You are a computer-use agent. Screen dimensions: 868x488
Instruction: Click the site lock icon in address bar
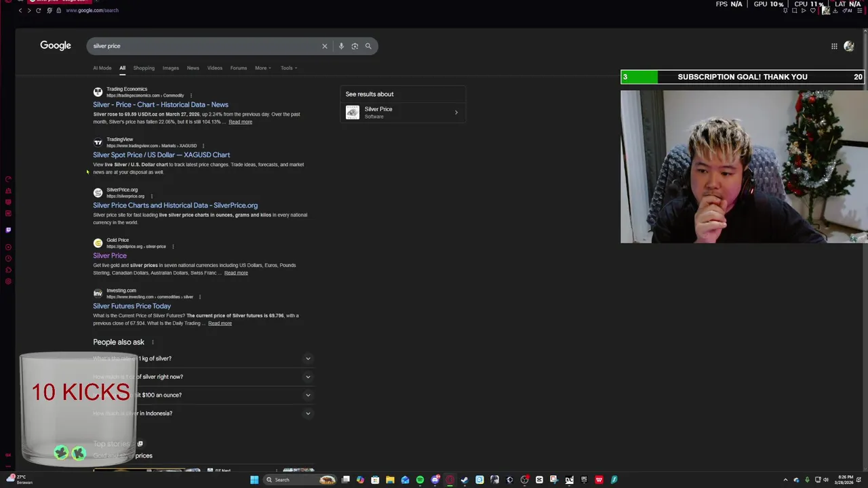[x=58, y=10]
